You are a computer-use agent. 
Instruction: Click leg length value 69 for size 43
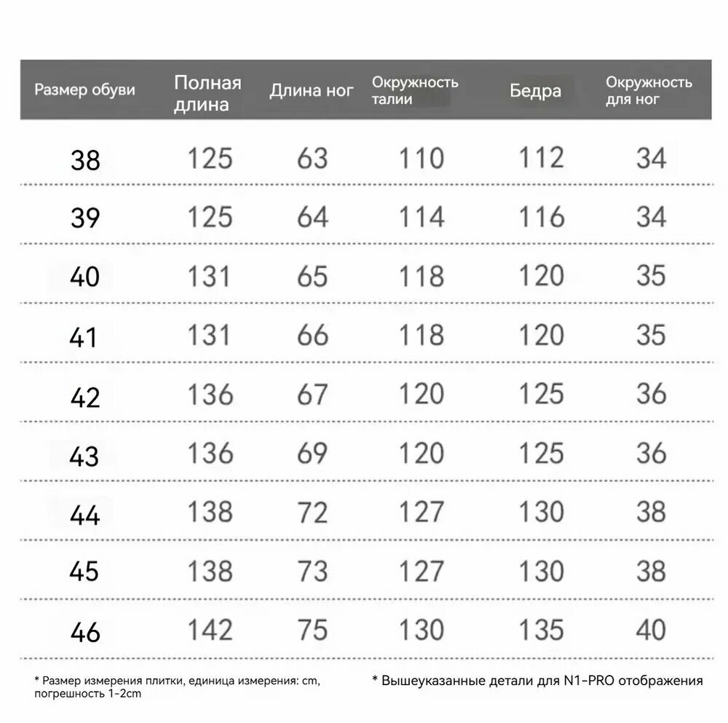[312, 453]
